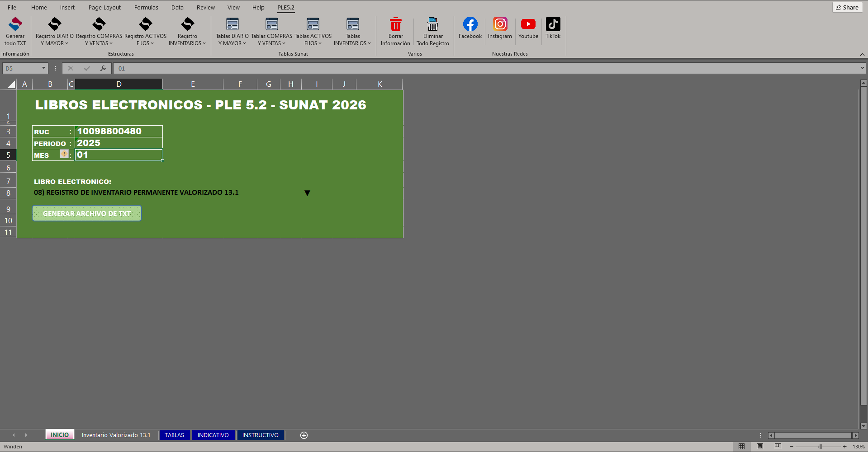This screenshot has height=452, width=868.
Task: Switch to the TABLAS sheet
Action: point(174,435)
